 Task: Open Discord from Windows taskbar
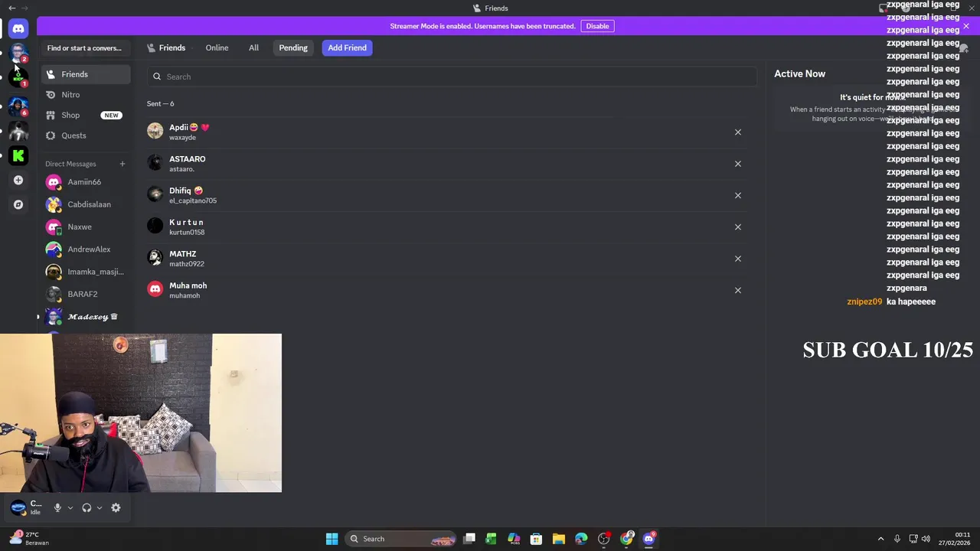(649, 539)
